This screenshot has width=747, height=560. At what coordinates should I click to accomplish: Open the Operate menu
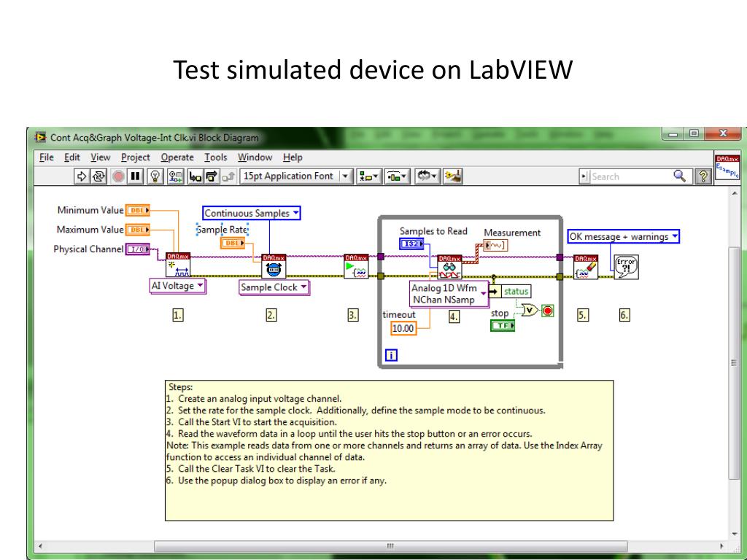pyautogui.click(x=177, y=157)
